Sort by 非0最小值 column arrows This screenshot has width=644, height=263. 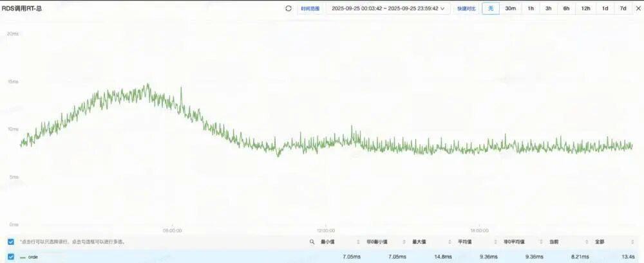405,242
